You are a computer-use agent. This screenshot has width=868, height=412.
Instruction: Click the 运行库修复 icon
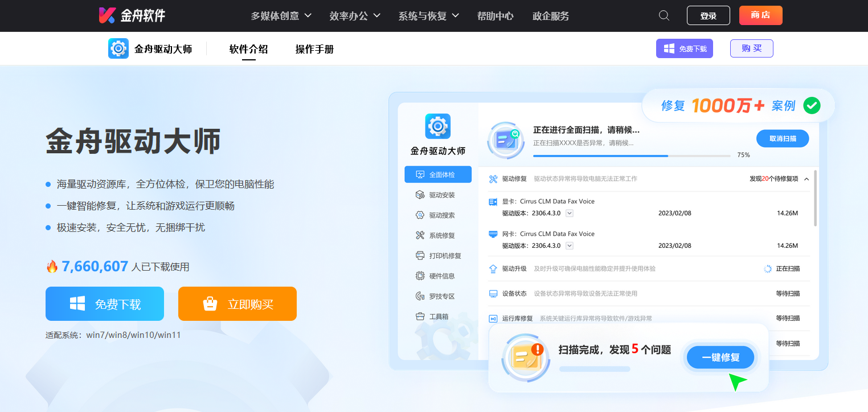493,319
